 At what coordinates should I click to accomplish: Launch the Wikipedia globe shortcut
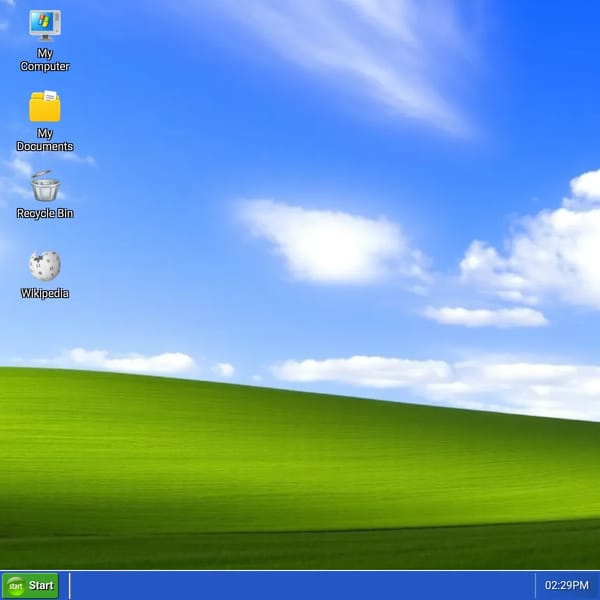(45, 266)
